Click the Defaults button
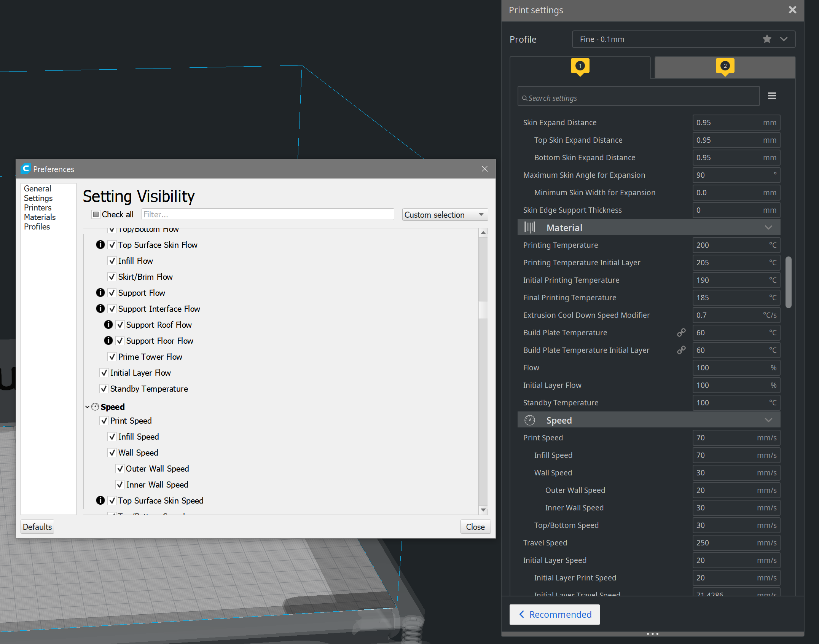Image resolution: width=819 pixels, height=644 pixels. tap(37, 527)
